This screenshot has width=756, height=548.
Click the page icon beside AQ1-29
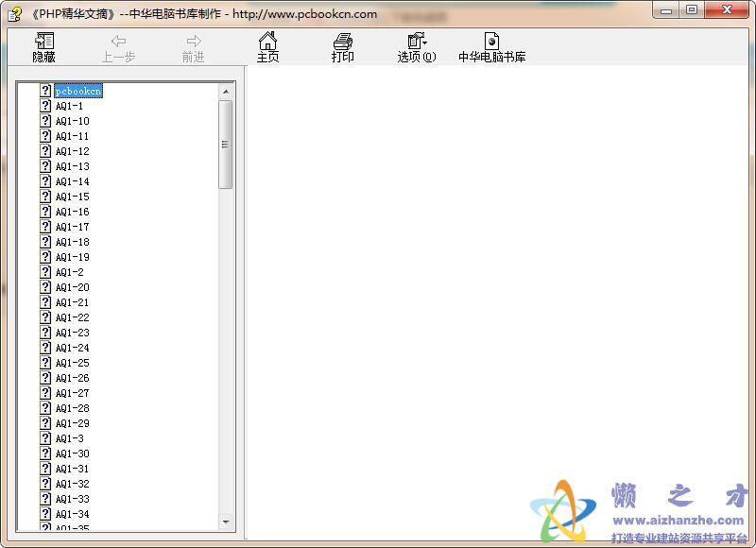pyautogui.click(x=45, y=422)
